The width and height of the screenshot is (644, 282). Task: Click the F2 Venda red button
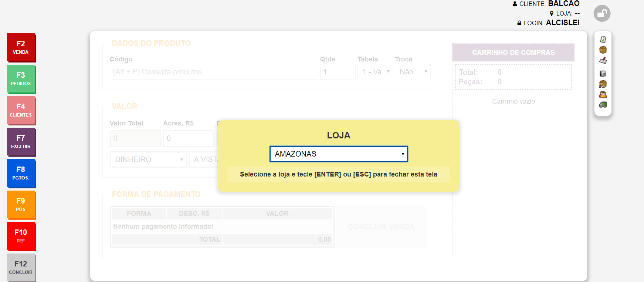coord(21,47)
